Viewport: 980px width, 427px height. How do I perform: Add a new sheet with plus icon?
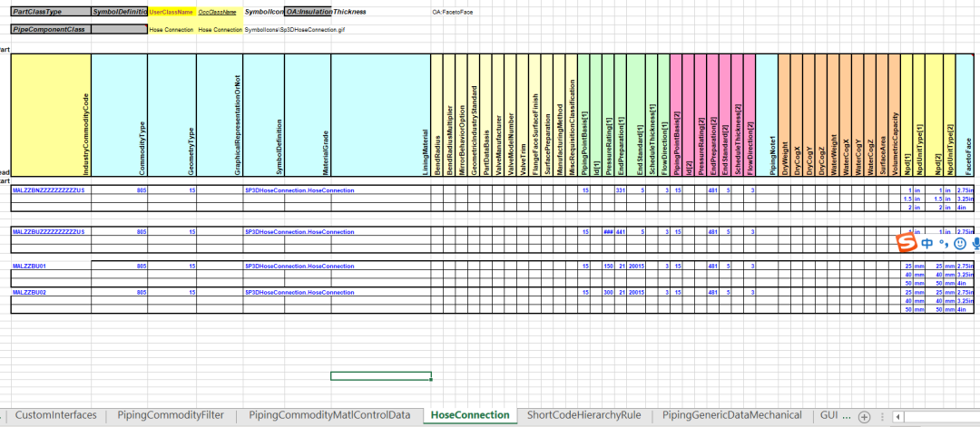tap(865, 416)
